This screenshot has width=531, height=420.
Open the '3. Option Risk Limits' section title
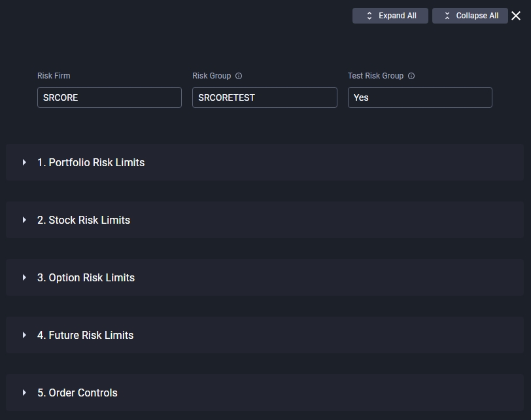(86, 277)
